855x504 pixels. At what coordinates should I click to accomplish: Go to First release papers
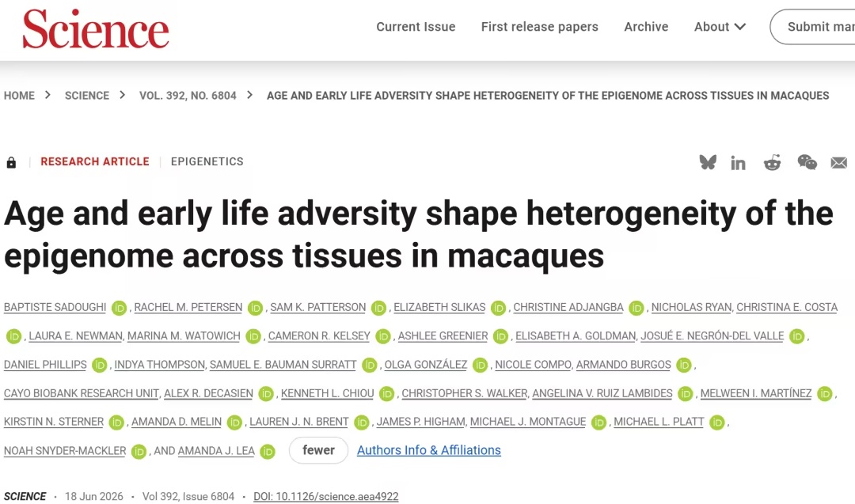[x=539, y=27]
